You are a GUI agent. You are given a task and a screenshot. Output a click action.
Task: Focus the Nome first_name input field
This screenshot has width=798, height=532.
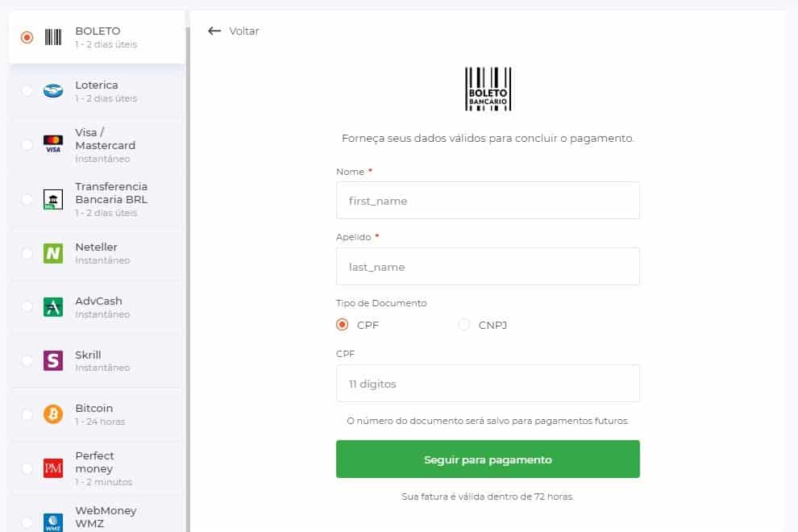488,201
